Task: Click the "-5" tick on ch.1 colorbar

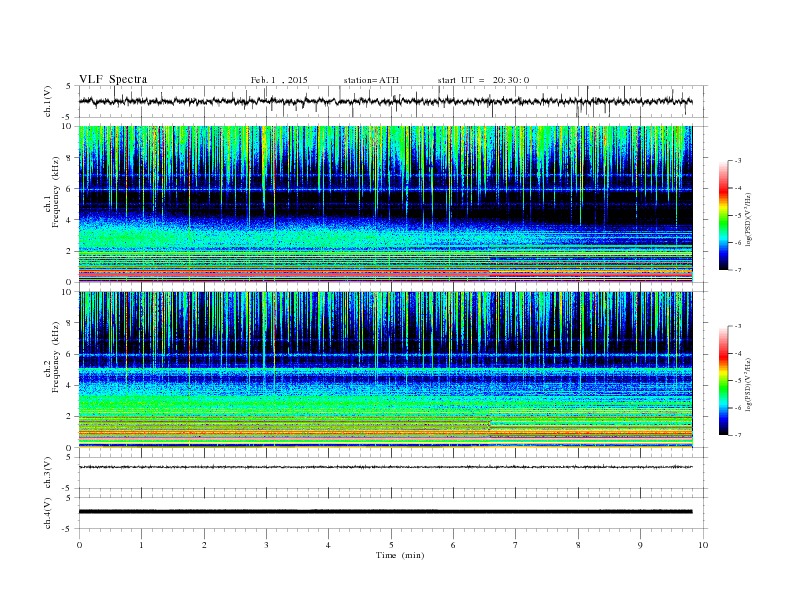Action: (x=738, y=216)
